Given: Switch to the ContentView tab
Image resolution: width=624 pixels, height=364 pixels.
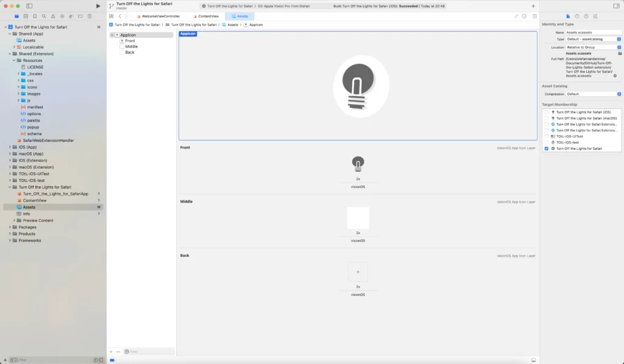Looking at the screenshot, I should click(x=208, y=16).
